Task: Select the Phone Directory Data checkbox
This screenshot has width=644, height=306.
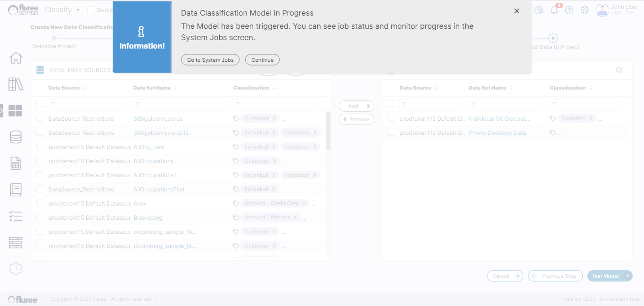Action: click(x=391, y=132)
